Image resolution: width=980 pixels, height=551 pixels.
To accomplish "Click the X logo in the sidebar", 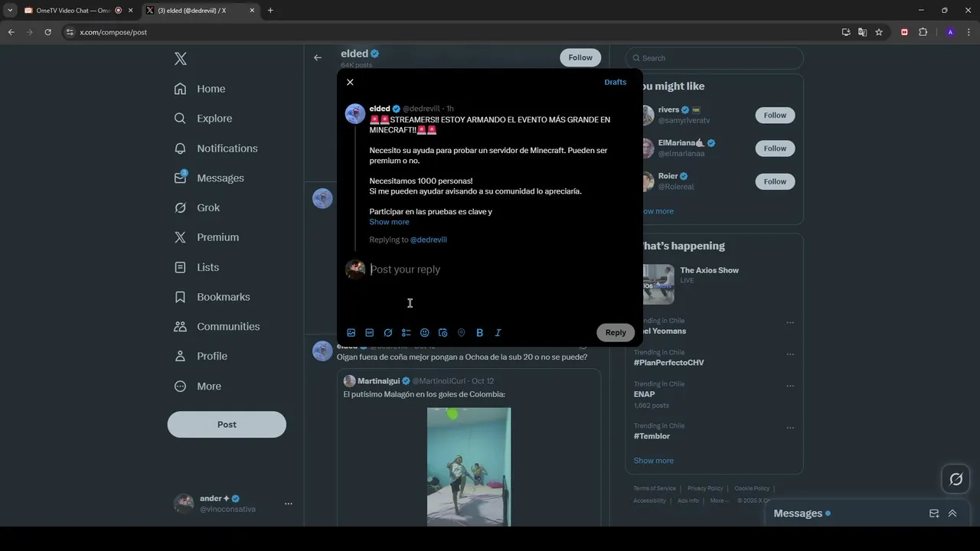I will pyautogui.click(x=181, y=59).
